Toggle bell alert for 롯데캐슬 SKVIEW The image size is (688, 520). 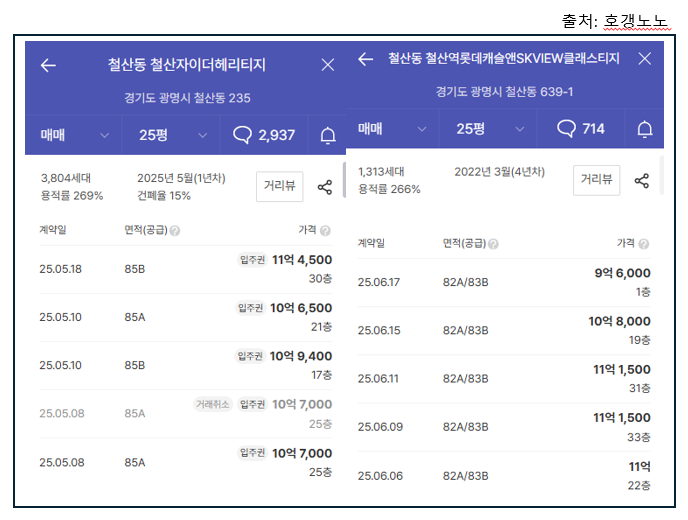point(645,129)
